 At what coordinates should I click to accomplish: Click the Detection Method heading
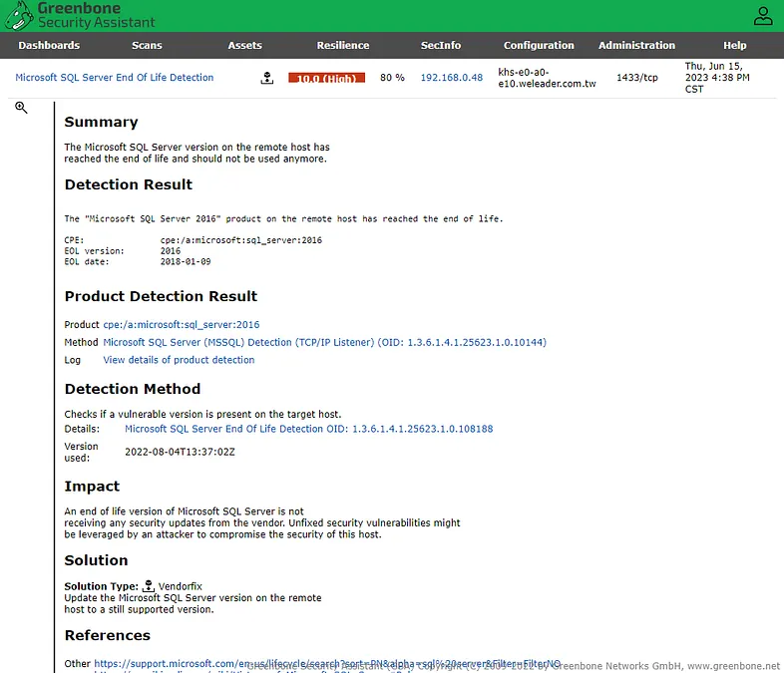point(133,389)
